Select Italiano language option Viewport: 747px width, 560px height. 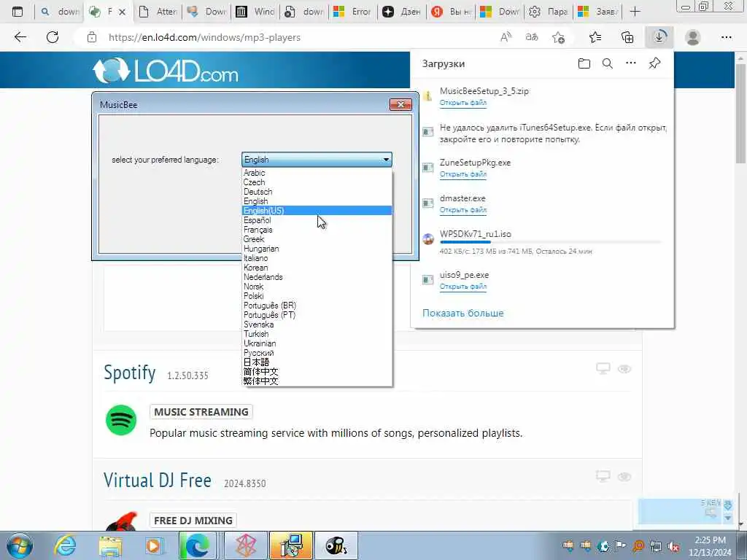click(x=317, y=258)
